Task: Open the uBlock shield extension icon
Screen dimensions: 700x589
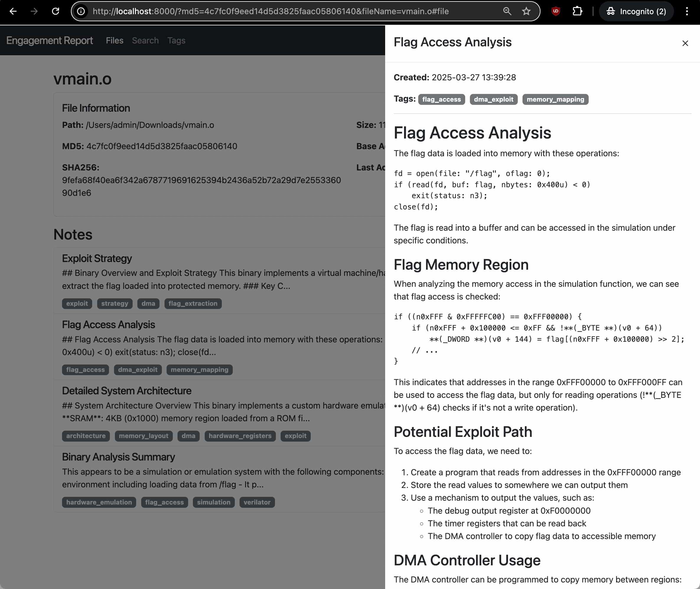Action: point(556,11)
